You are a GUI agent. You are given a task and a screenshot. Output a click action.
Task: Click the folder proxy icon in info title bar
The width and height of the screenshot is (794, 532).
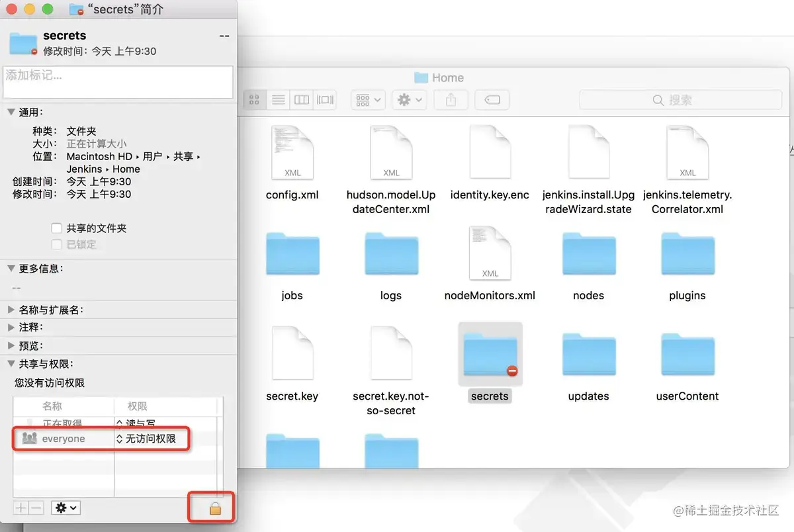[x=77, y=10]
